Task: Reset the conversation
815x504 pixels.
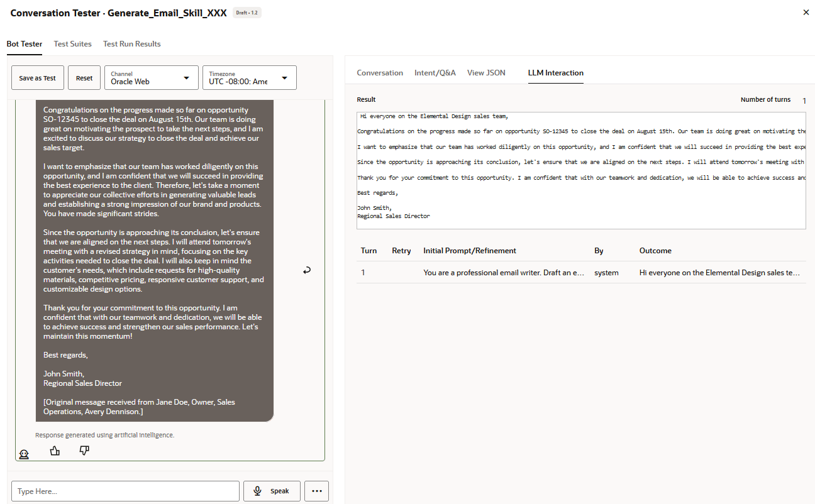Action: pos(84,77)
